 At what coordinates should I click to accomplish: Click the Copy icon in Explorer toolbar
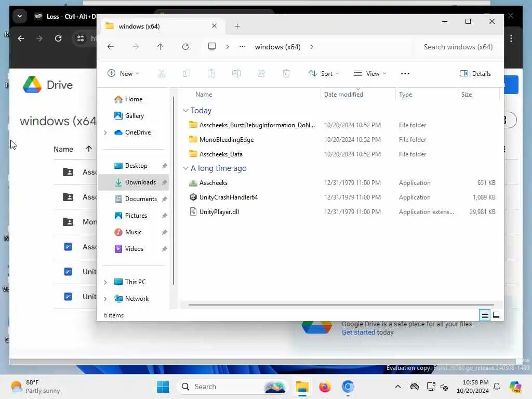[x=187, y=73]
